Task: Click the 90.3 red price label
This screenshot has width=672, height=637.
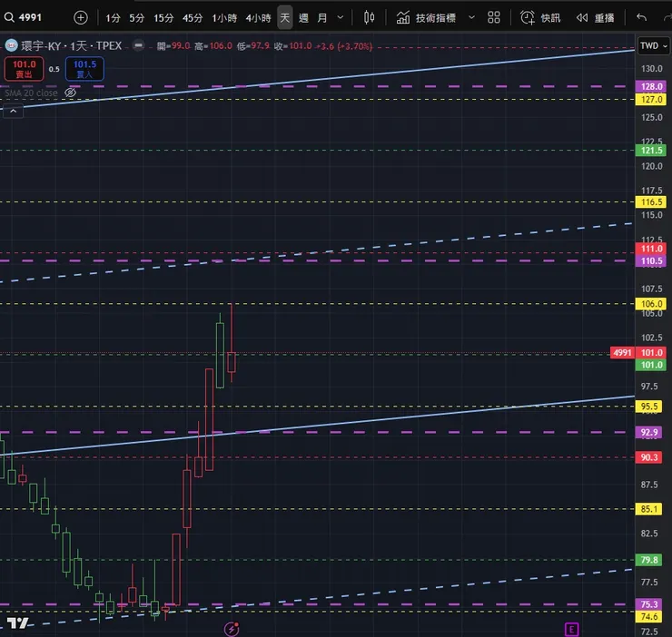Action: (649, 457)
